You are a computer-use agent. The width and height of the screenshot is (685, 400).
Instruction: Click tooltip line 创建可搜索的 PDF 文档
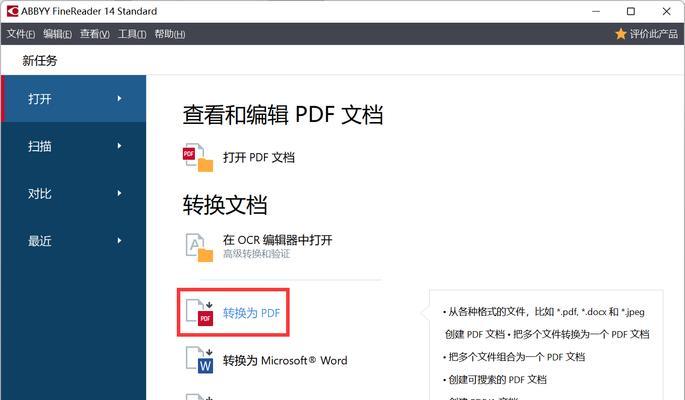point(495,379)
